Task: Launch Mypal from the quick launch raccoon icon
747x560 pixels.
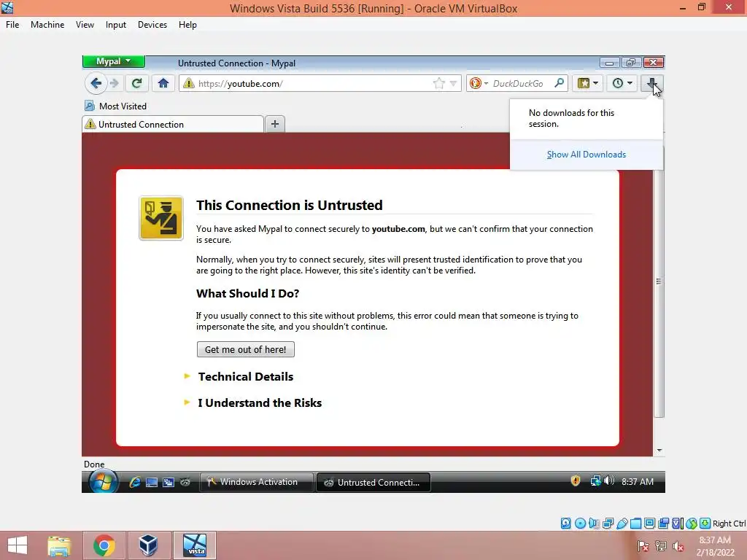Action: 185,483
